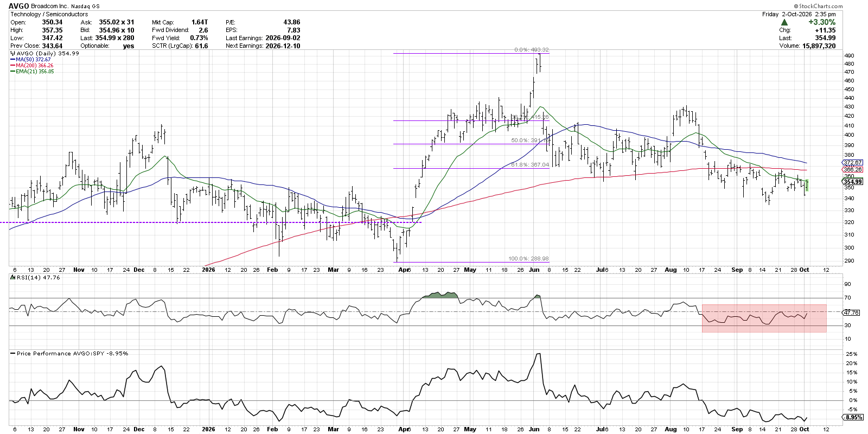Click the Fibonacci 61.8%: 367.04 label
868x434 pixels.
(x=530, y=165)
